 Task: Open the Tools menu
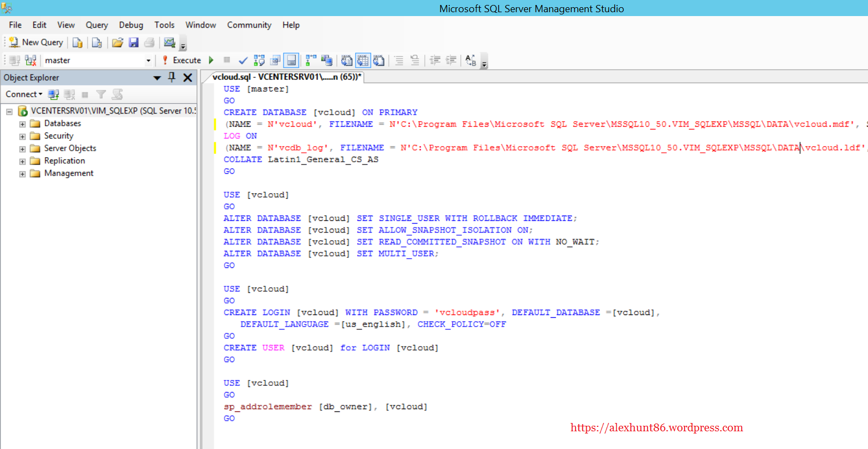[165, 25]
